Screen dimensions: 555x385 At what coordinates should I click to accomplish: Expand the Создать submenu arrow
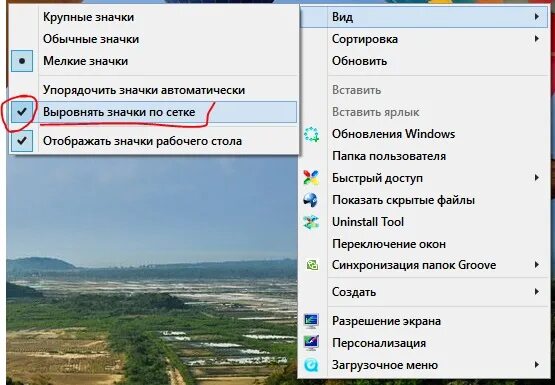pos(537,292)
